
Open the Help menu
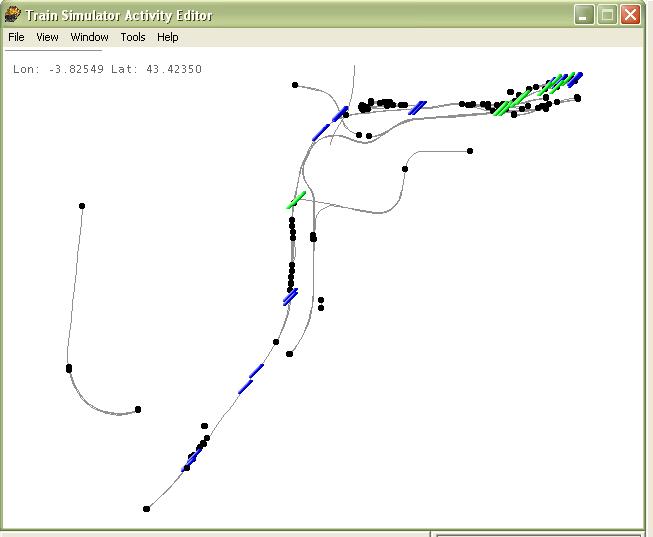pyautogui.click(x=168, y=37)
